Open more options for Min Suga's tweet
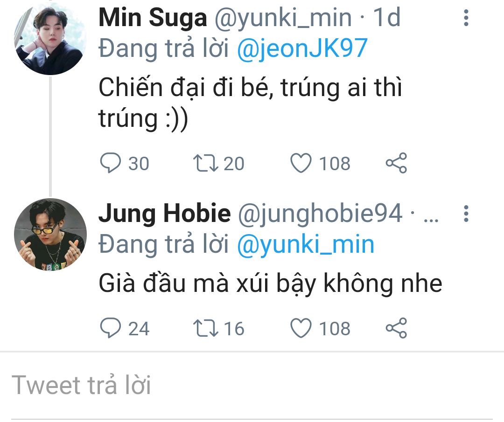Viewport: 504px width, 422px height. tap(466, 18)
